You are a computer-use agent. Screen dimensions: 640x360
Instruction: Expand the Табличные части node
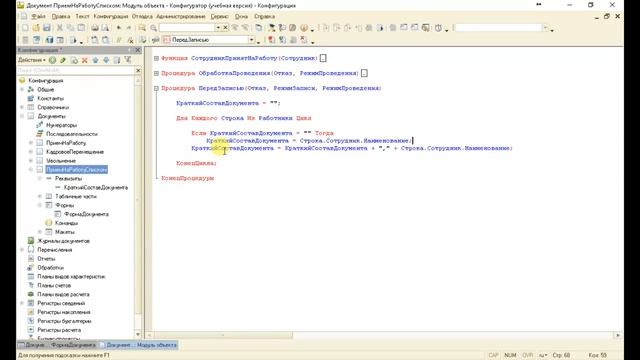point(40,196)
